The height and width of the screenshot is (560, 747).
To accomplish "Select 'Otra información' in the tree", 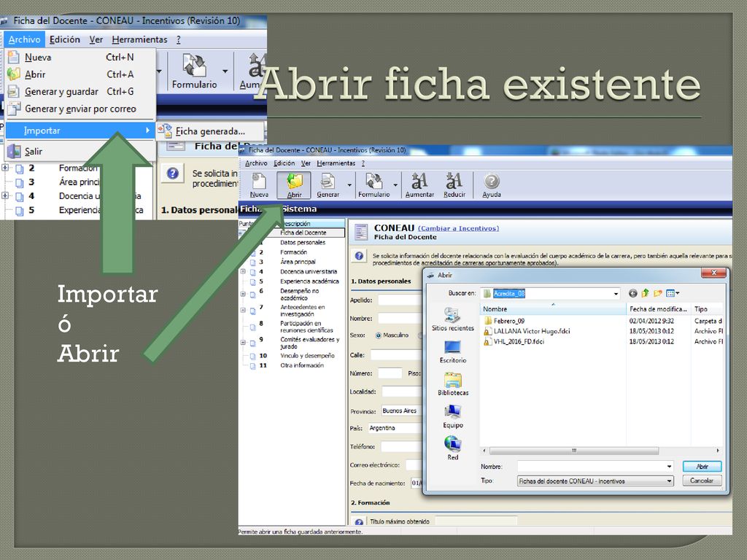I will [x=302, y=365].
